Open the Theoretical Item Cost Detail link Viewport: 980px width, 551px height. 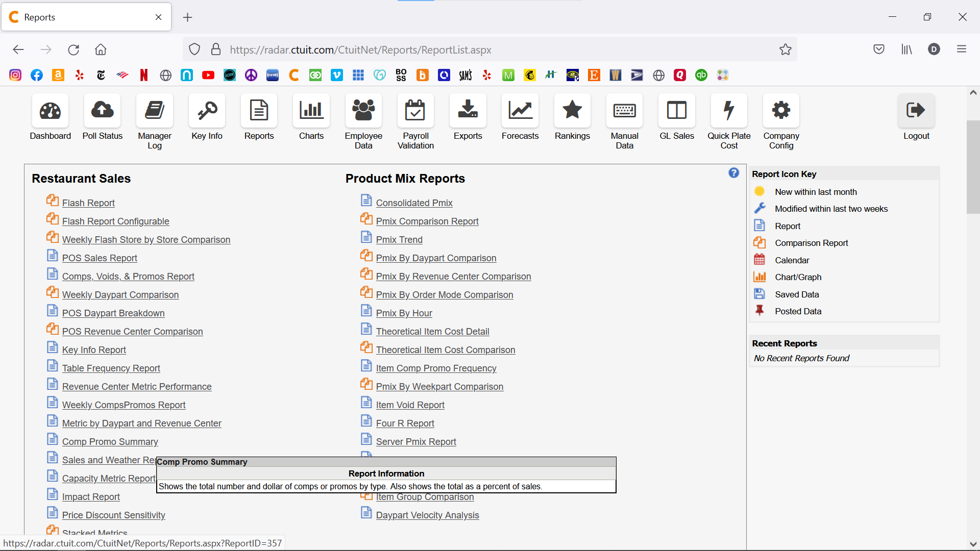tap(432, 332)
